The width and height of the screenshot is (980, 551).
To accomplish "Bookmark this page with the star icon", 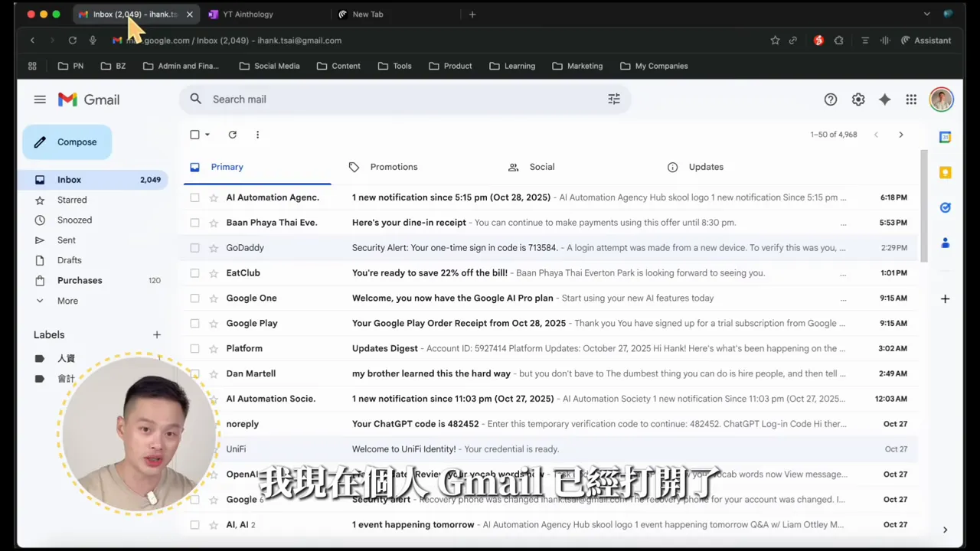I will [775, 41].
